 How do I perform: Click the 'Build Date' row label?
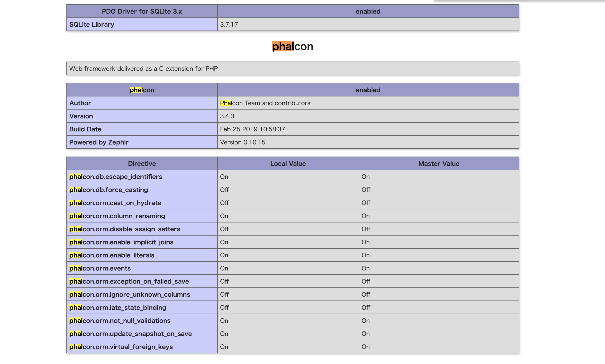[85, 129]
